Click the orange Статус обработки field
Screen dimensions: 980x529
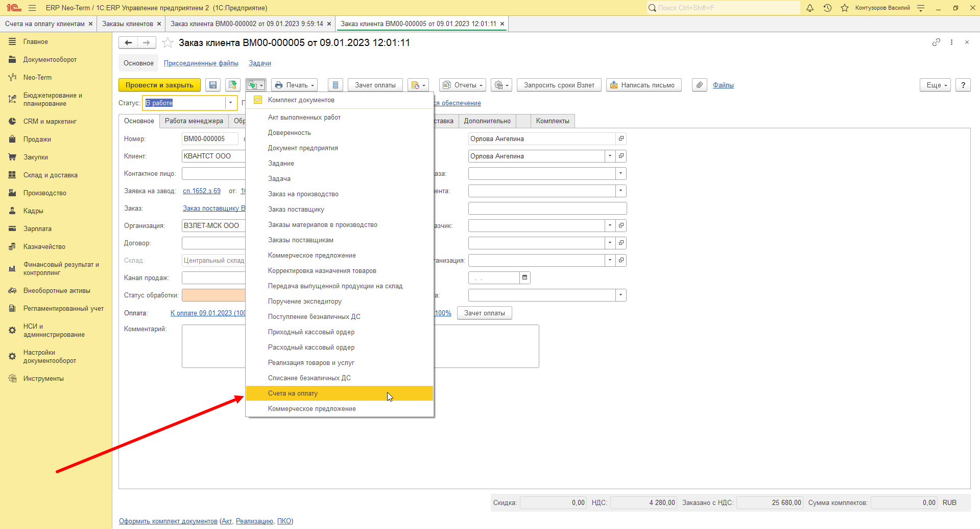(x=214, y=295)
